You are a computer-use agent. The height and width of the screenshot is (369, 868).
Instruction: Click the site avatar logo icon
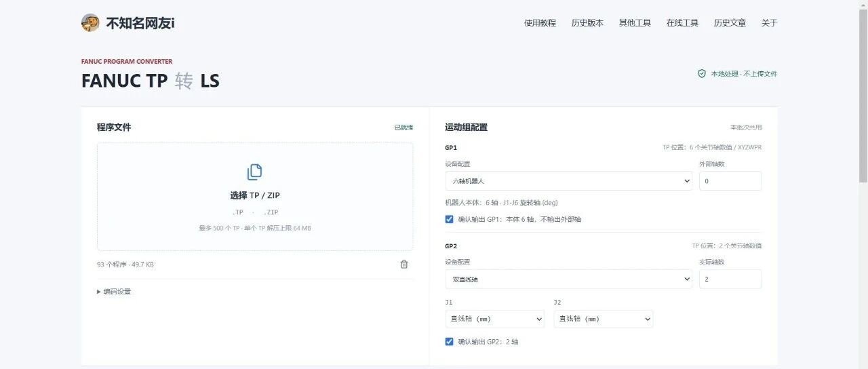click(90, 23)
